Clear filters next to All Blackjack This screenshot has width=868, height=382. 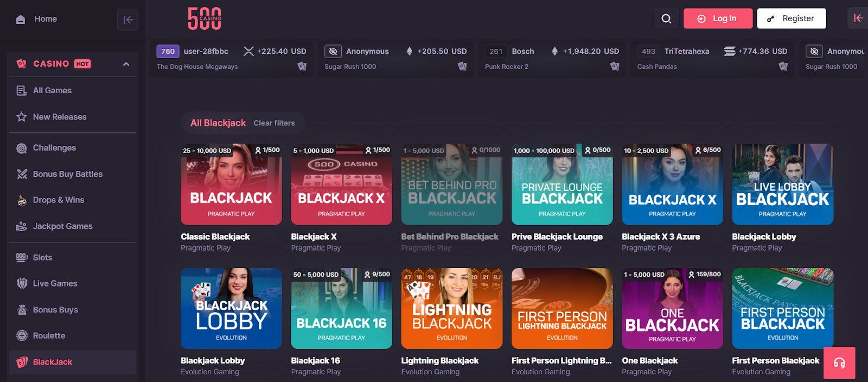coord(274,123)
